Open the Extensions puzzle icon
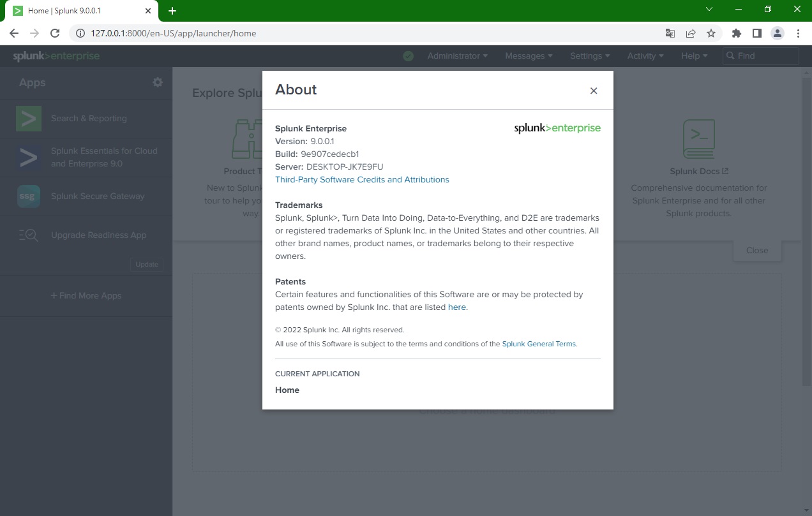 737,33
